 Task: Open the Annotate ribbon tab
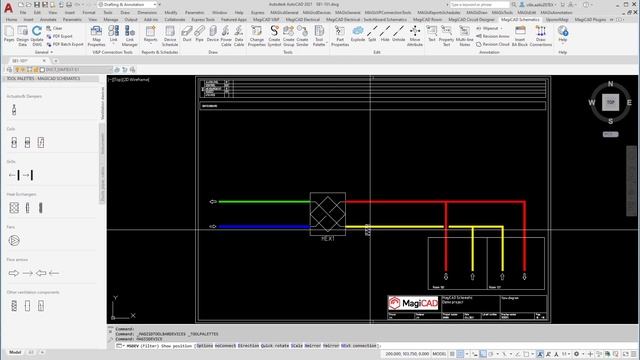point(48,19)
